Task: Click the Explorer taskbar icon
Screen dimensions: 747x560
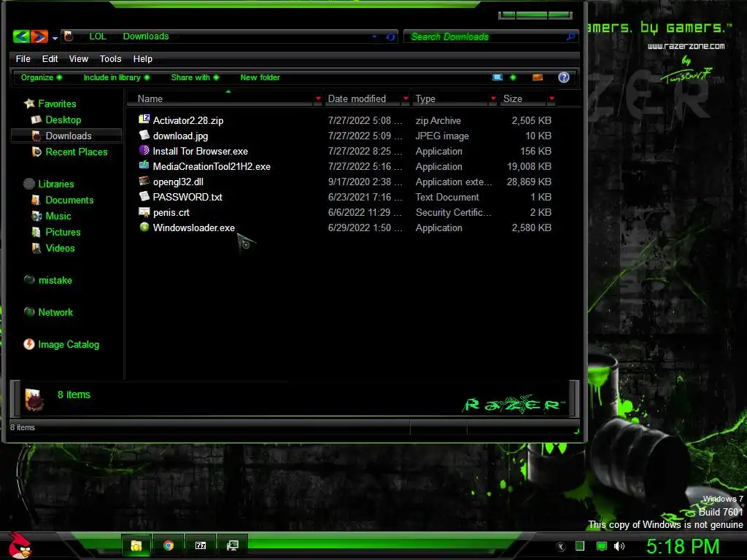Action: click(136, 545)
